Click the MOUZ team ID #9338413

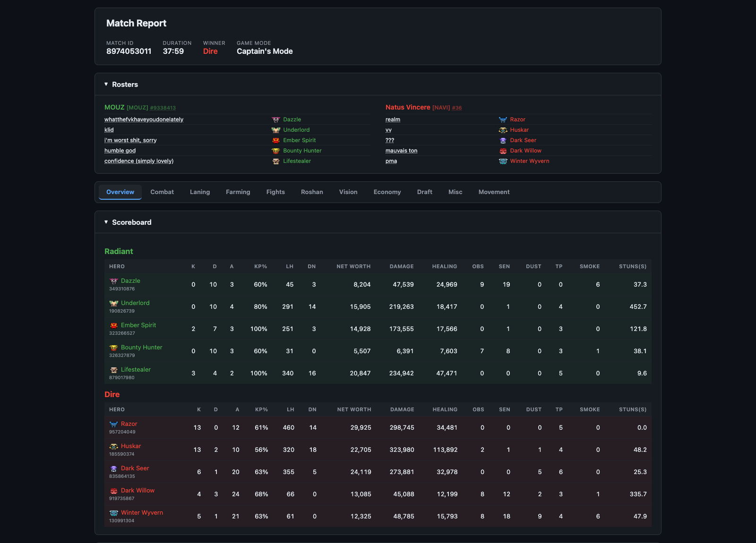coord(163,108)
